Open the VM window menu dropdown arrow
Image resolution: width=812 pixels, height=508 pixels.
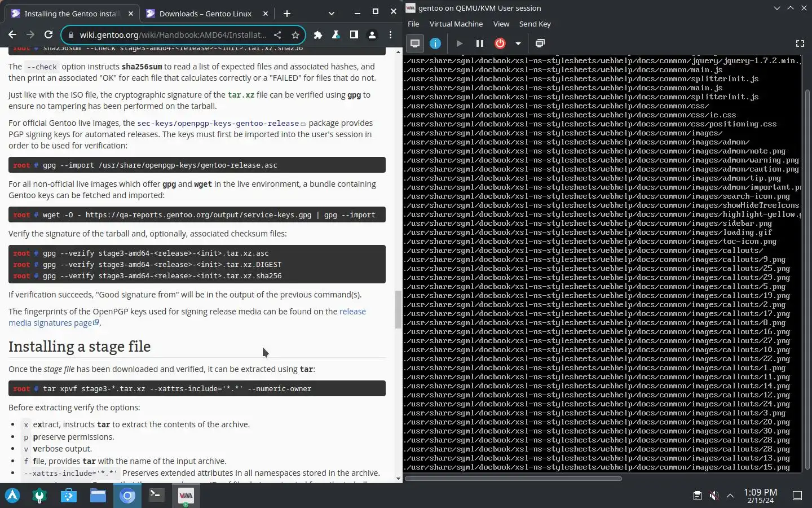(x=777, y=8)
